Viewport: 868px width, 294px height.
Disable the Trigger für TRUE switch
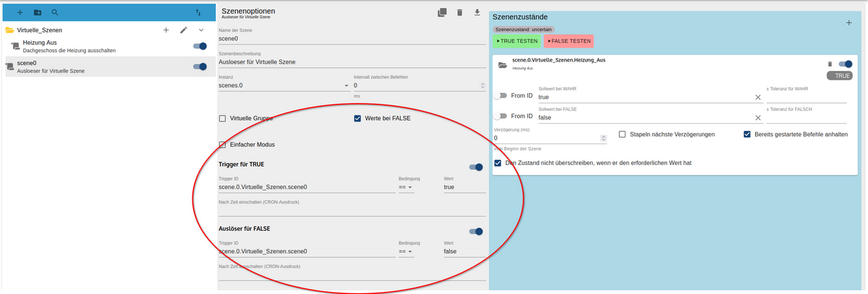tap(476, 167)
